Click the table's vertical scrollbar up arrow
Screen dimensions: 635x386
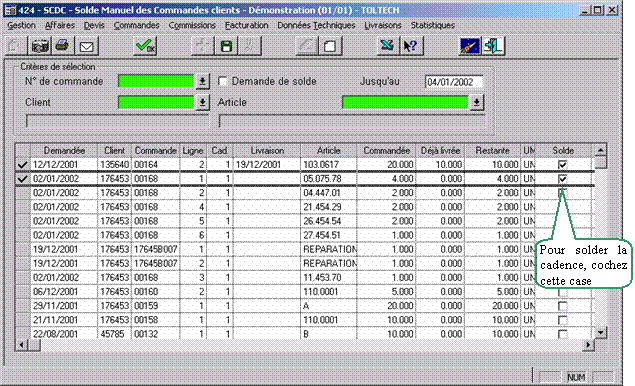pyautogui.click(x=601, y=150)
